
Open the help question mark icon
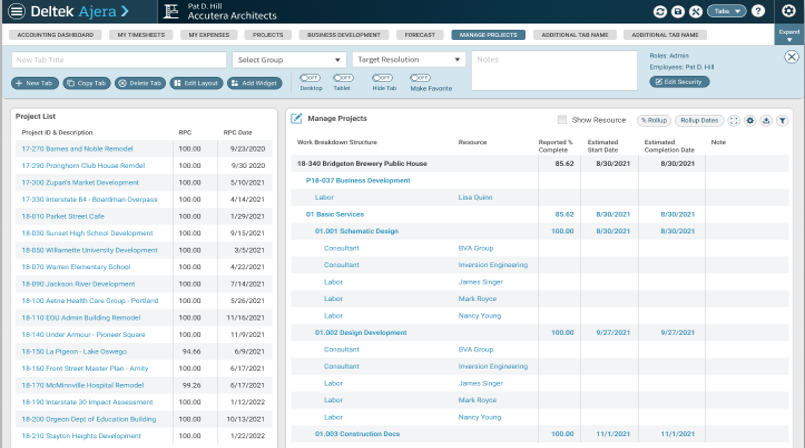coord(757,11)
